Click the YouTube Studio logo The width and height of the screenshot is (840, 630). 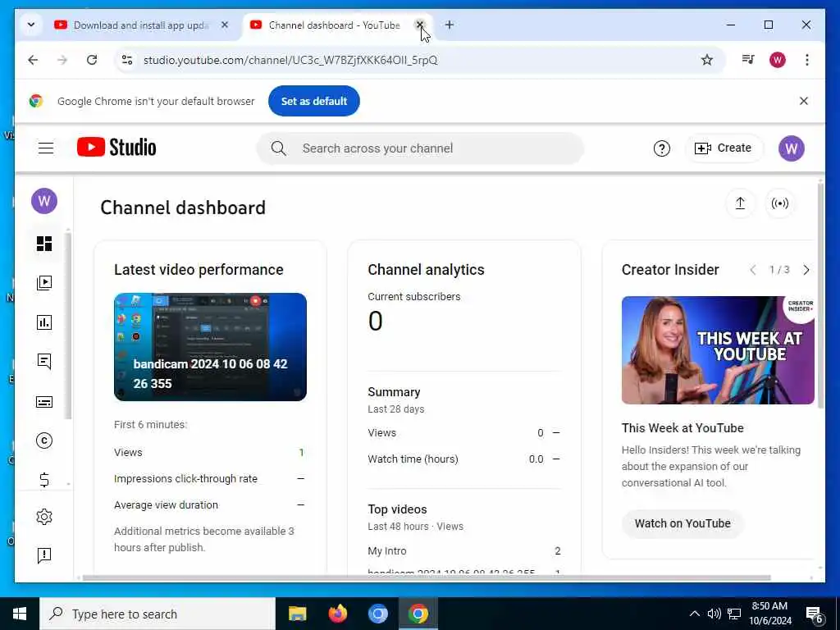pyautogui.click(x=116, y=148)
